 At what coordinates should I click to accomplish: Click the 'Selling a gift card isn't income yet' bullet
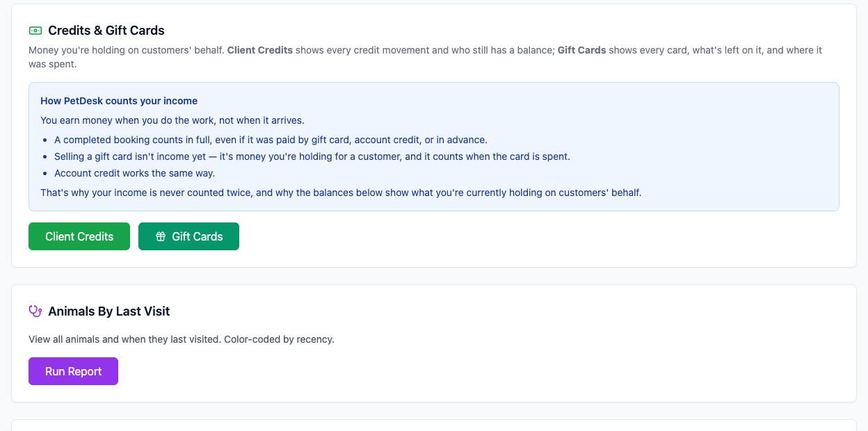[x=312, y=156]
